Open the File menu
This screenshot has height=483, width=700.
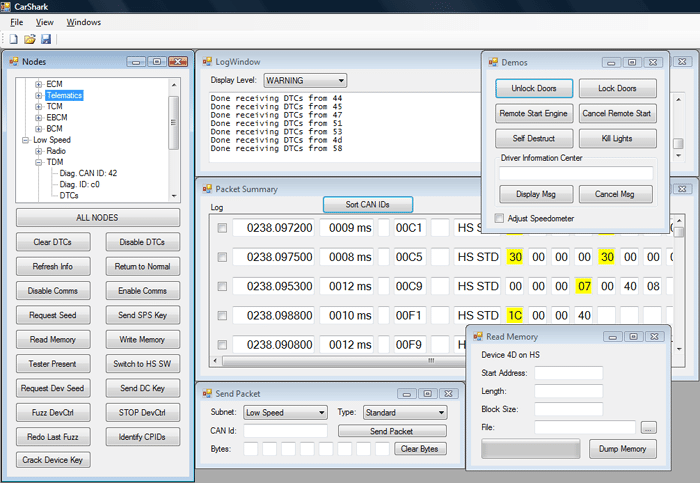tap(17, 22)
